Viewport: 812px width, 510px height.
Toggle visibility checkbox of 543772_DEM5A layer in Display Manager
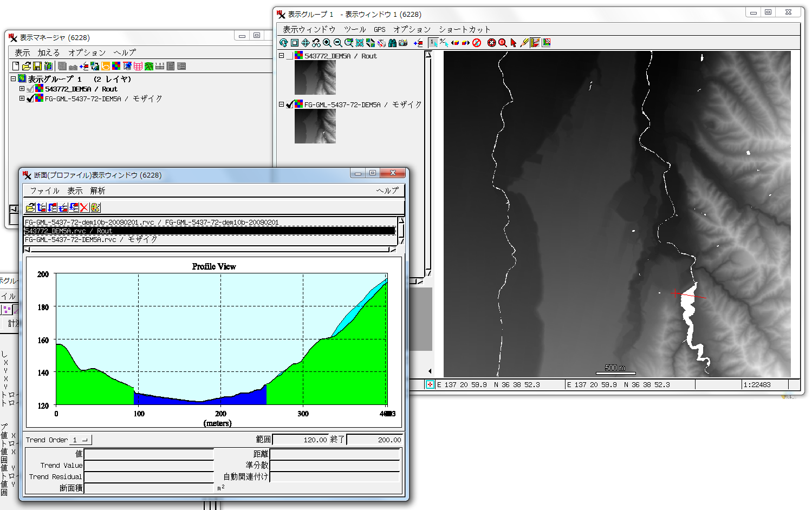click(x=30, y=89)
